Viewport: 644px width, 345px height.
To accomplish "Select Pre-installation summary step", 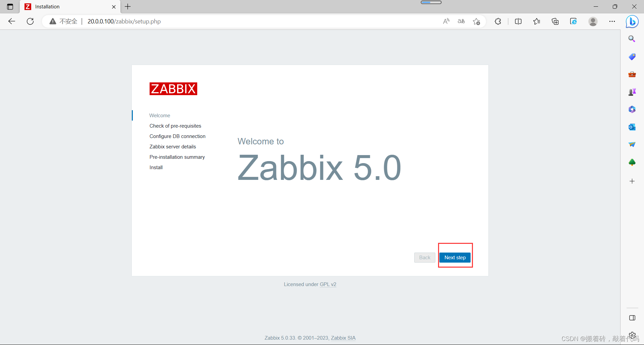I will pyautogui.click(x=177, y=157).
